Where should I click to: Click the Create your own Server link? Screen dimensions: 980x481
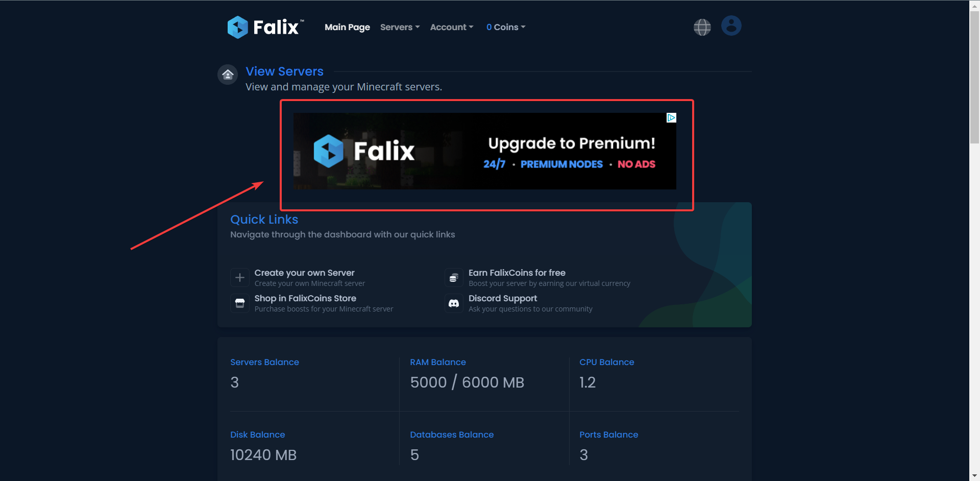(304, 273)
